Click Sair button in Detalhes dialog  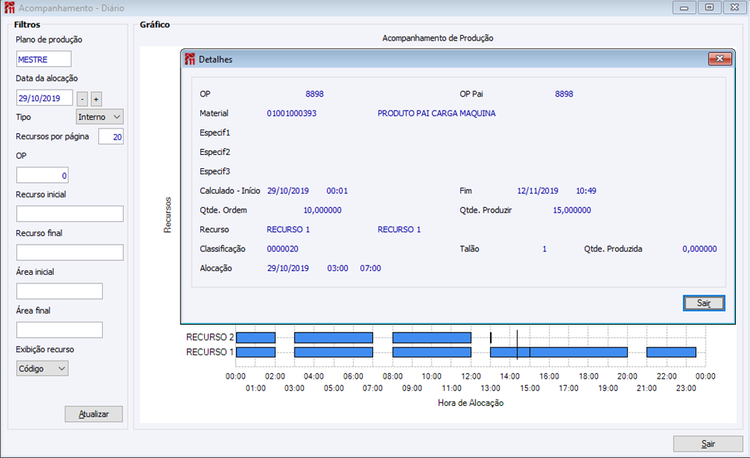[704, 303]
